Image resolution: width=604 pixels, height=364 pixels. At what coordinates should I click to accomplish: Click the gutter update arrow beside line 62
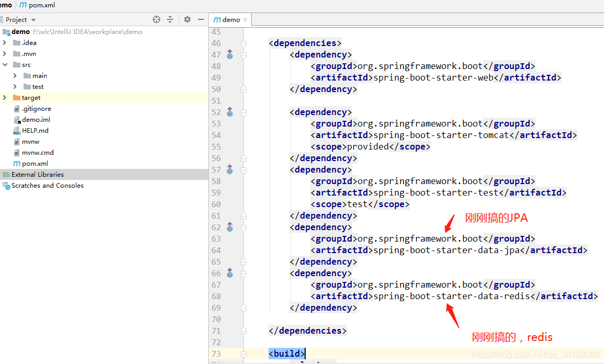point(229,227)
